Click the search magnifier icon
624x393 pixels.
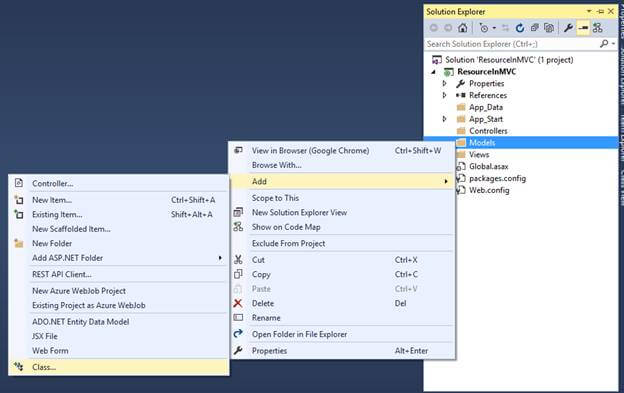(604, 44)
